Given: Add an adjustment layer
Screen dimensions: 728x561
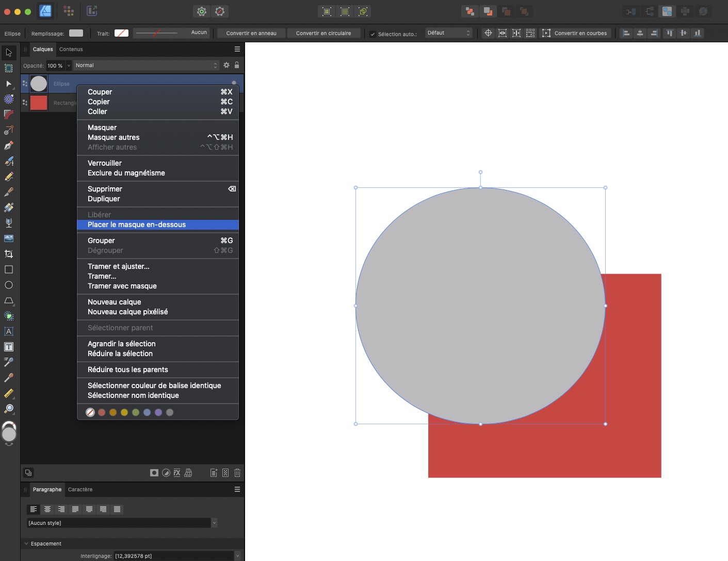Looking at the screenshot, I should (166, 473).
